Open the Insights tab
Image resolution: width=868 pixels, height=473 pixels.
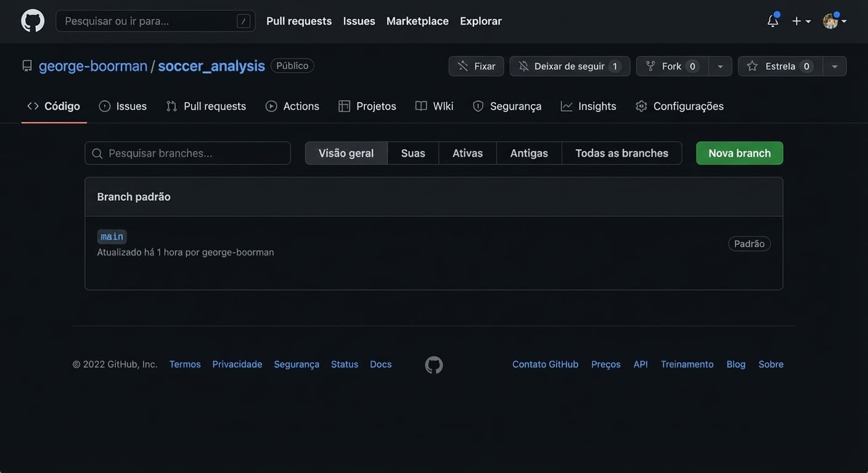(588, 107)
